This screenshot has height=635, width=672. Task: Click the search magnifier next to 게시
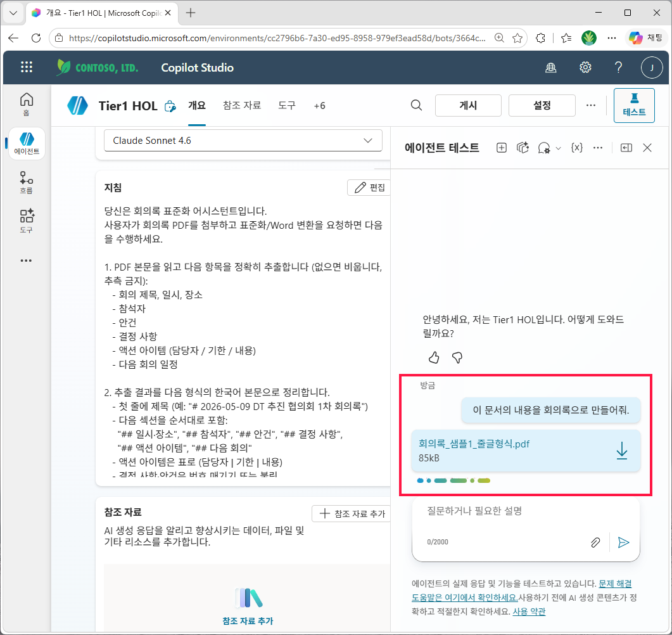pyautogui.click(x=416, y=105)
